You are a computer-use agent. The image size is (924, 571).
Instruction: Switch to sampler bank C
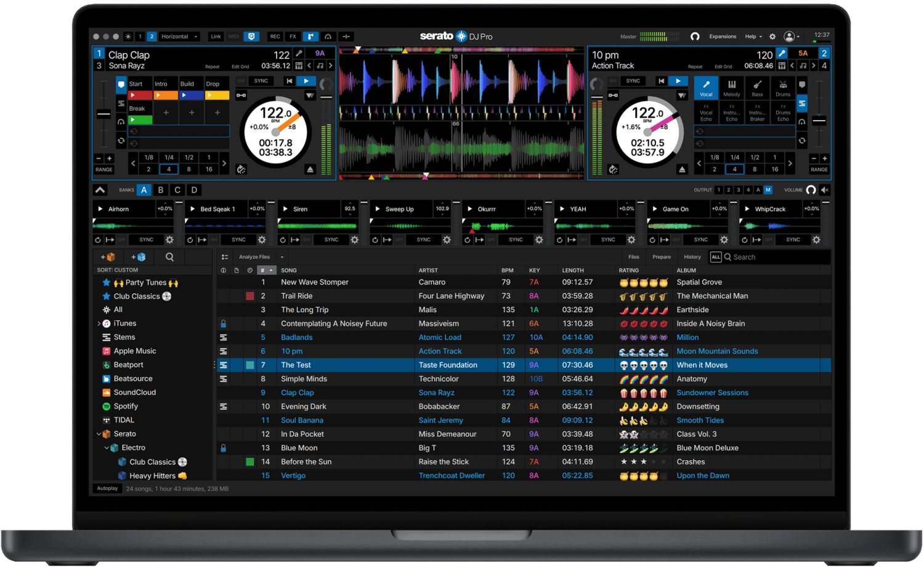click(x=177, y=190)
